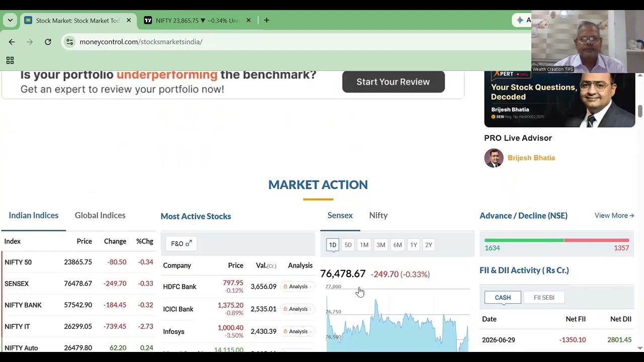The image size is (644, 362).
Task: Switch to the Nifty chart tab
Action: pos(378,215)
